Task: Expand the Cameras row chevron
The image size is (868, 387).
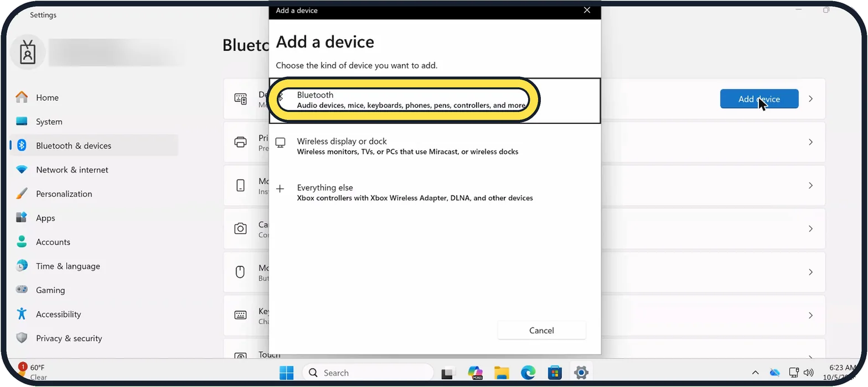Action: (x=810, y=228)
